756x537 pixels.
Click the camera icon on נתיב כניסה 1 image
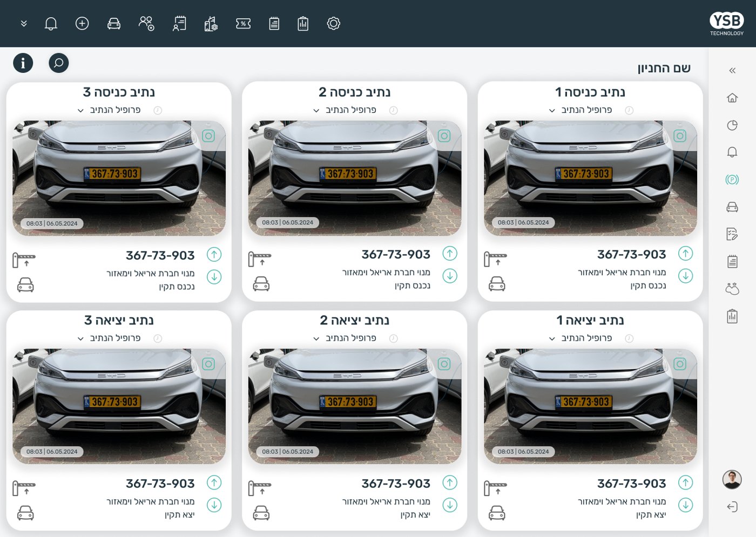[680, 136]
